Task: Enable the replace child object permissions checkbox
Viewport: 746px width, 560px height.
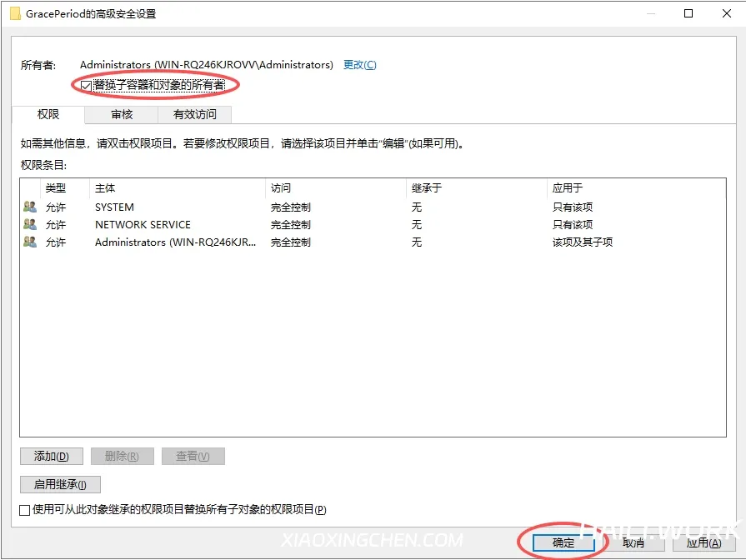Action: click(25, 509)
